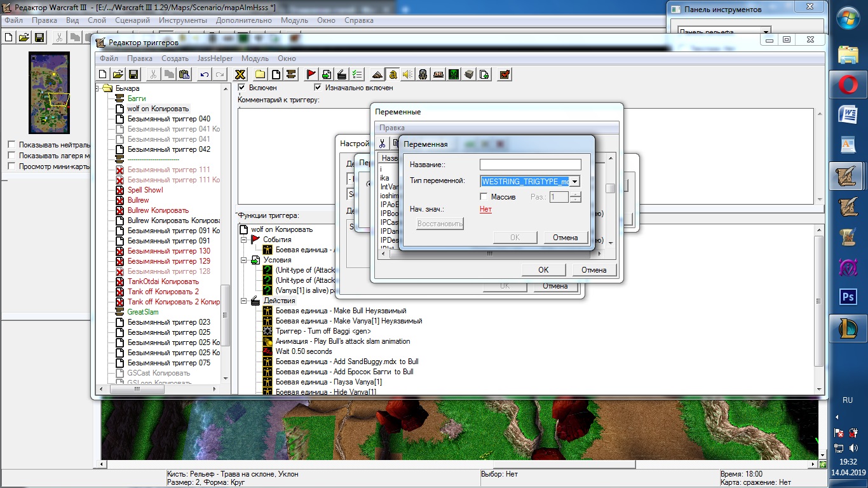Select trigger Spell Showl in tree
This screenshot has height=488, width=868.
(x=145, y=190)
